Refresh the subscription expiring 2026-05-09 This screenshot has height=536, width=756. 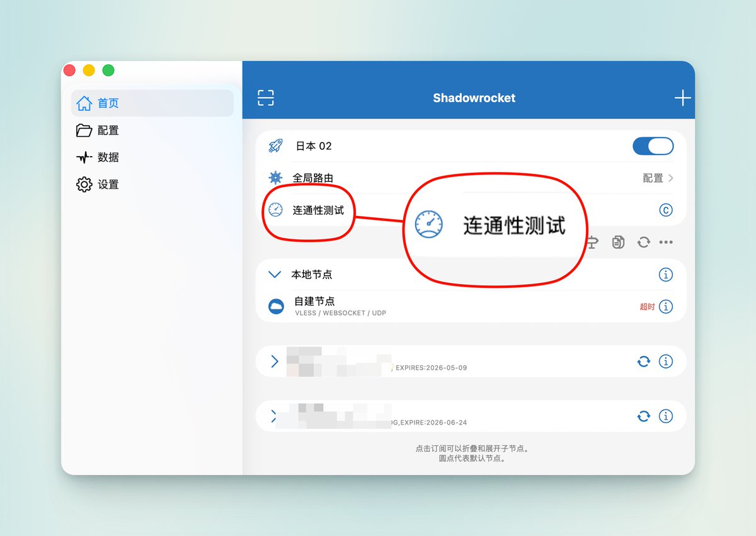click(x=643, y=362)
